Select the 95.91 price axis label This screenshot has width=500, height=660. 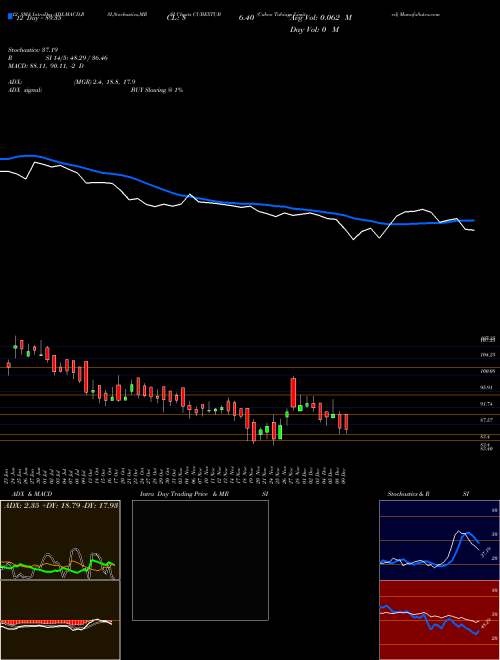click(487, 388)
